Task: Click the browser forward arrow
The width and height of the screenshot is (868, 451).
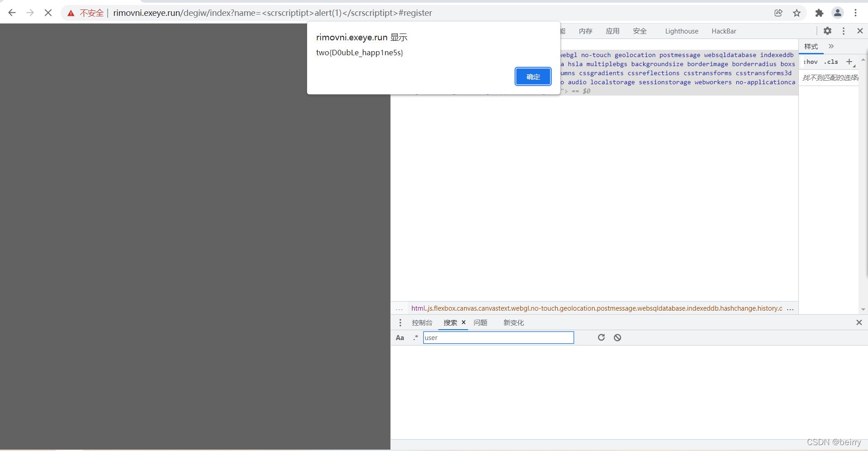Action: [30, 13]
